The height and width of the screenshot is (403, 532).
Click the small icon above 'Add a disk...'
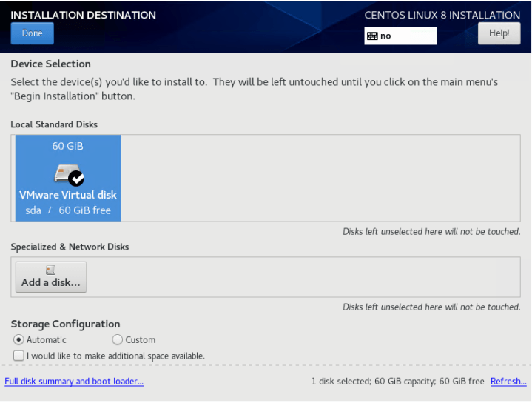(x=51, y=270)
